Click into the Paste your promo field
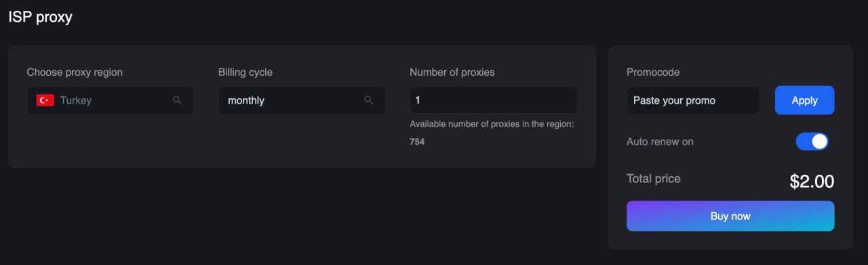The width and height of the screenshot is (868, 265). coord(693,100)
